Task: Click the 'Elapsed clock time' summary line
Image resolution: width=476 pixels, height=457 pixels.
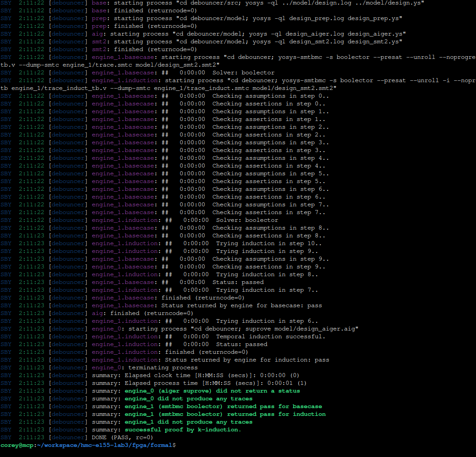Action: (x=212, y=375)
